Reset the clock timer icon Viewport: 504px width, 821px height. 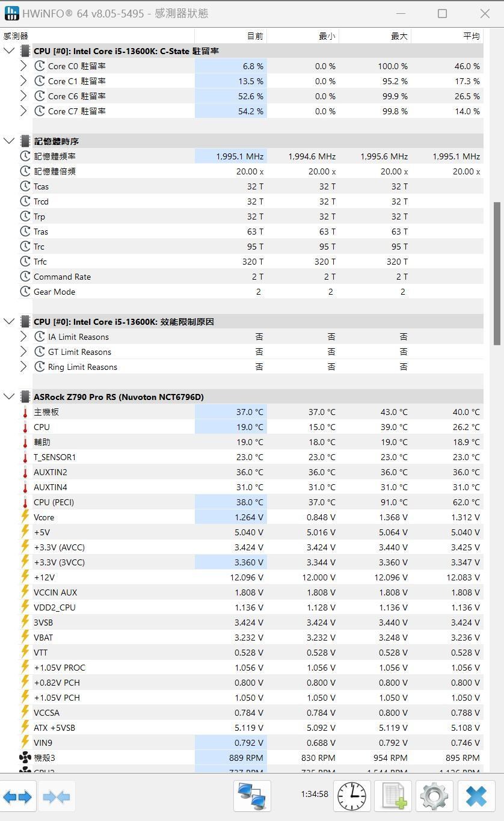coord(351,796)
